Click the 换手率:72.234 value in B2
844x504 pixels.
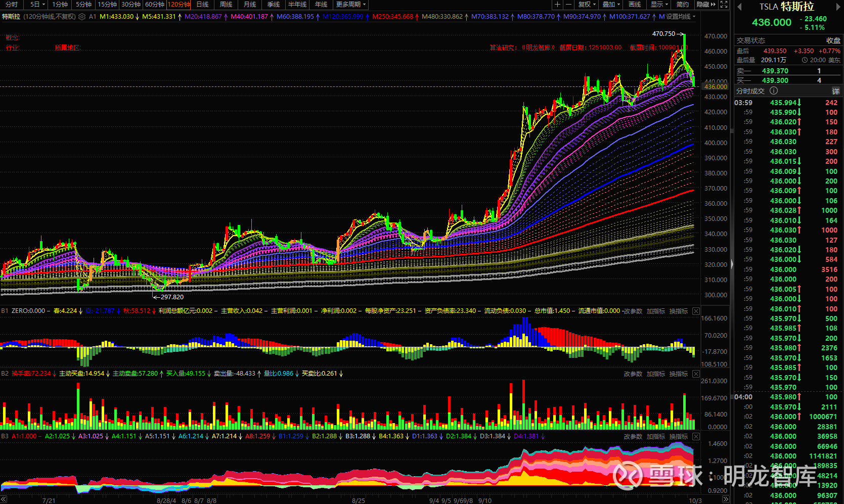click(31, 374)
